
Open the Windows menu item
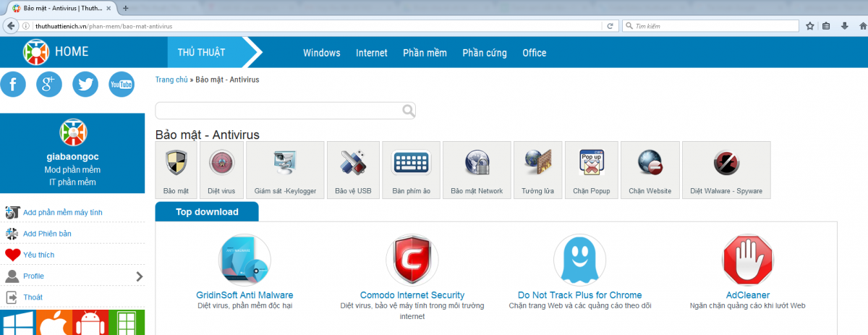(x=321, y=53)
